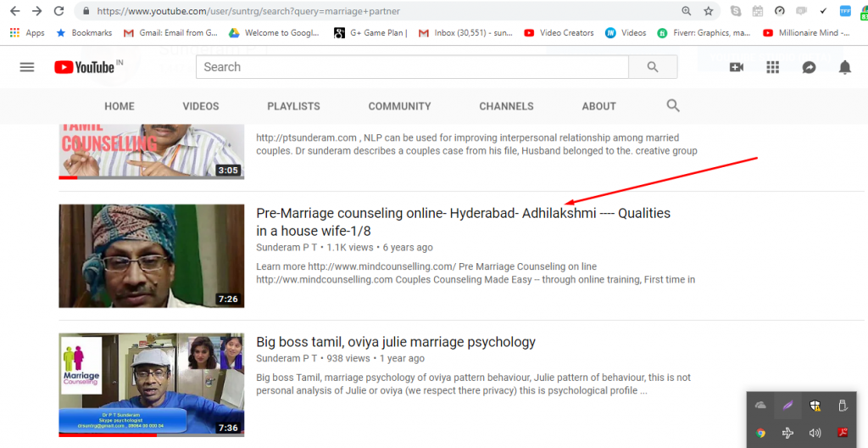Click the OneDrive cloud tray icon

pyautogui.click(x=760, y=406)
